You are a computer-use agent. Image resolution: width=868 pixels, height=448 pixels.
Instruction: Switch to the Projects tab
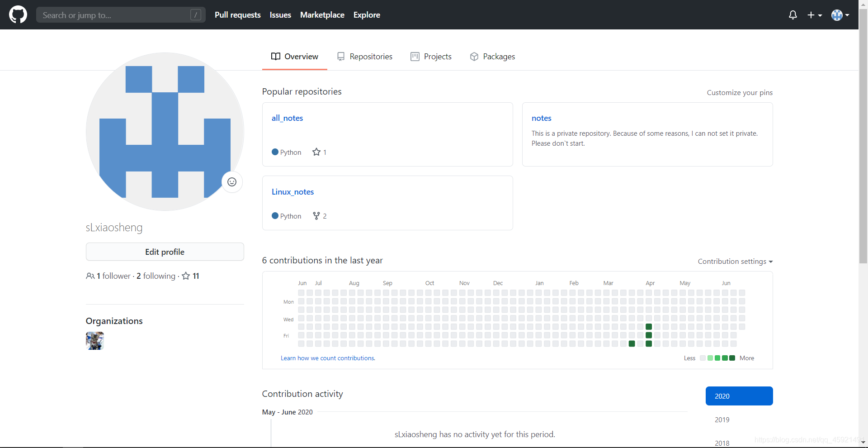pos(431,57)
